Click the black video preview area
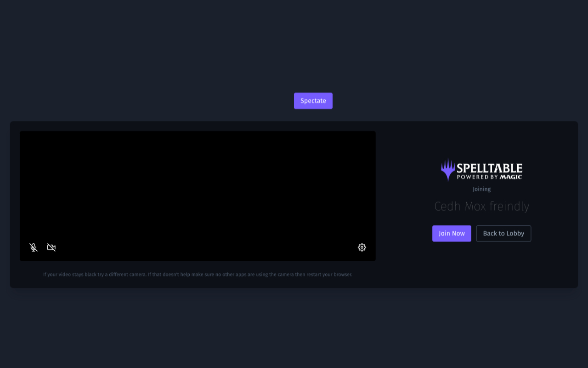 (198, 196)
